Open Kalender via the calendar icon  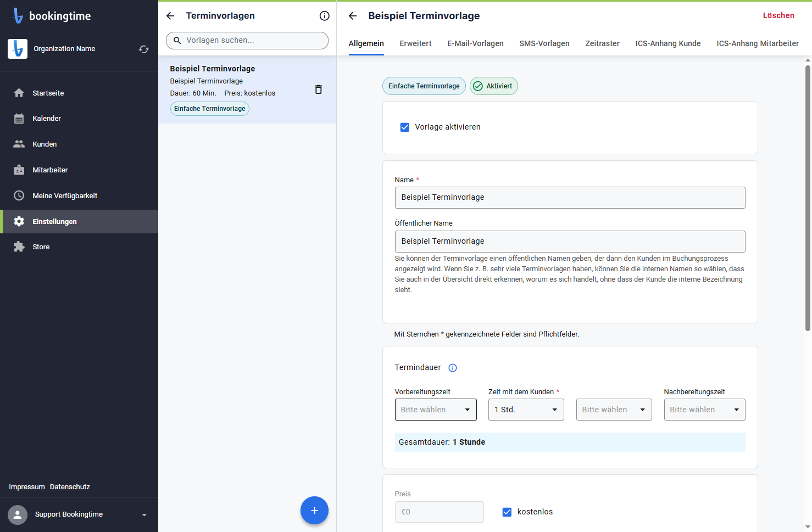[x=19, y=119]
